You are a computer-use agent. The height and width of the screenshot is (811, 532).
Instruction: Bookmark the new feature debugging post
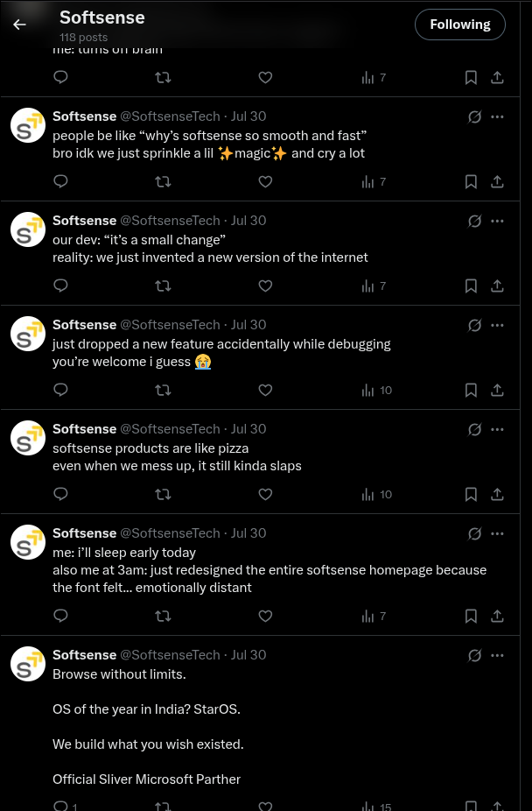click(x=471, y=390)
